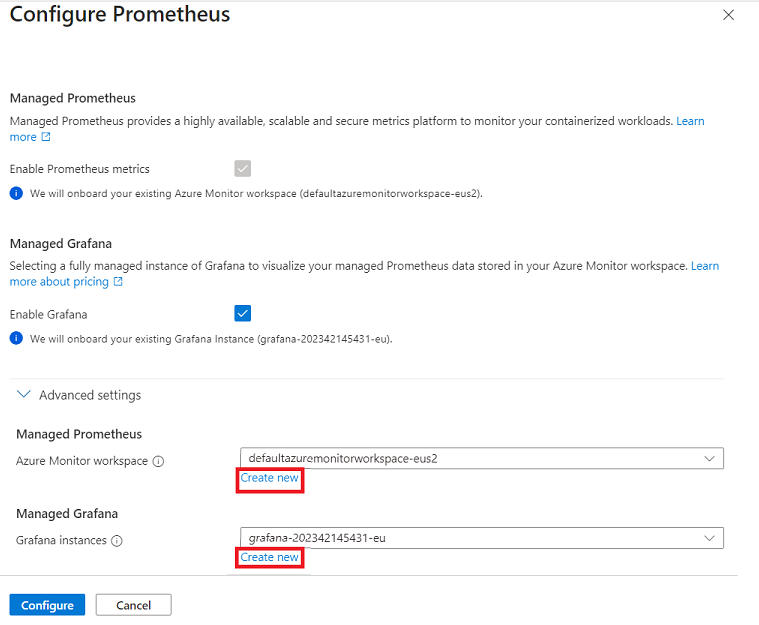Screen dimensions: 759x625
Task: Create new Azure Monitor workspace
Action: (270, 478)
